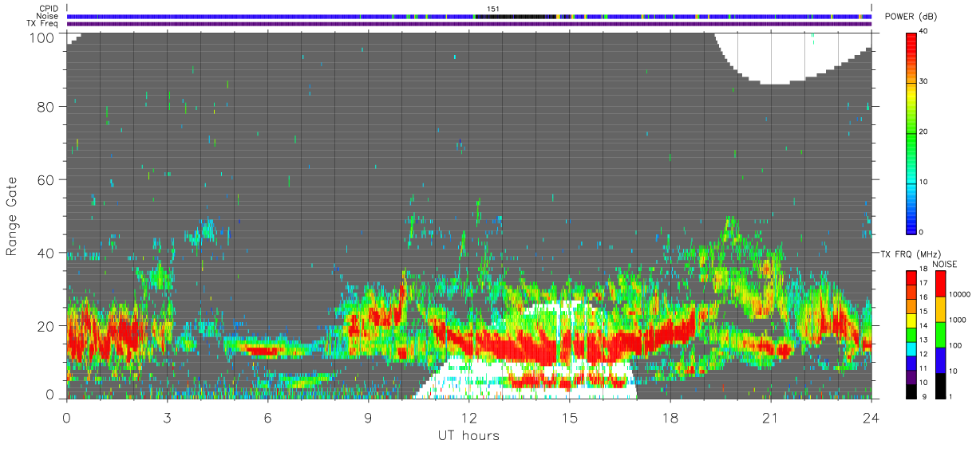The height and width of the screenshot is (452, 980).
Task: Click the 21 tick on UT hours axis
Action: (770, 417)
